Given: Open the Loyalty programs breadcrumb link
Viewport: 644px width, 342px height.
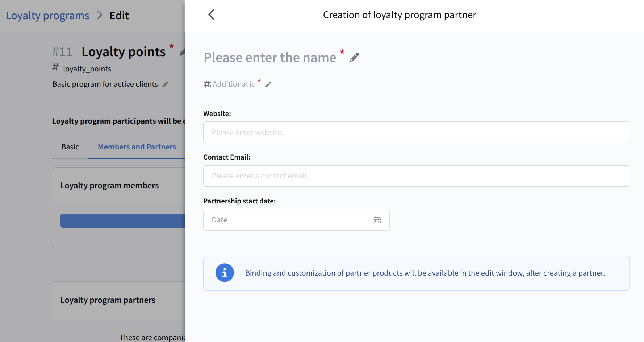Looking at the screenshot, I should [x=47, y=16].
